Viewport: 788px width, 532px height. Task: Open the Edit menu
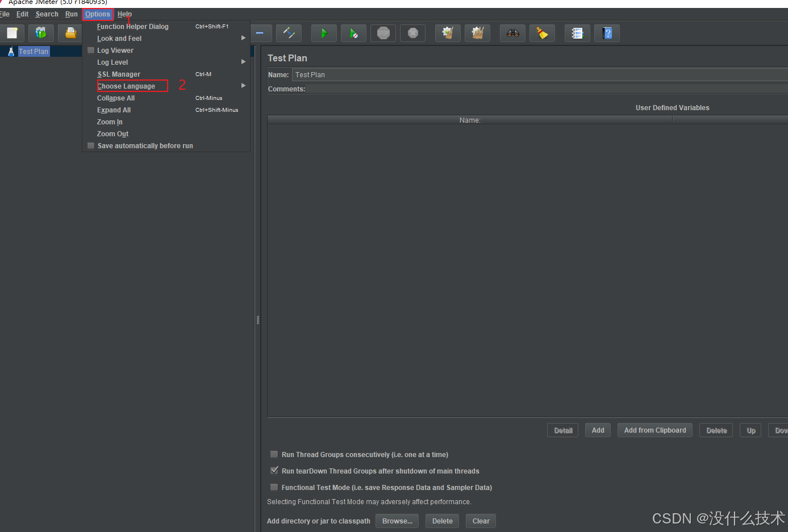point(22,14)
